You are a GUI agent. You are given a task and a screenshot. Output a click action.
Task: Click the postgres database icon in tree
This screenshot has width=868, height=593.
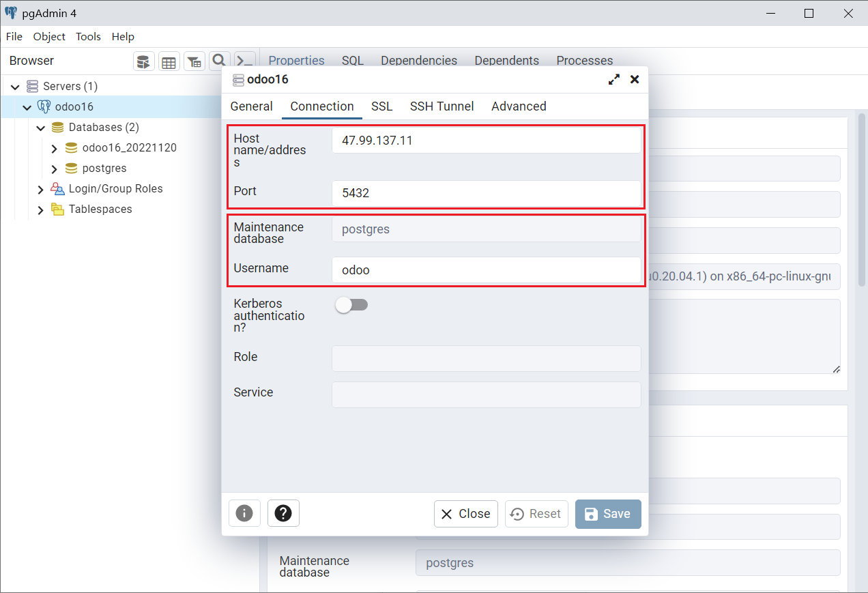[x=71, y=169]
